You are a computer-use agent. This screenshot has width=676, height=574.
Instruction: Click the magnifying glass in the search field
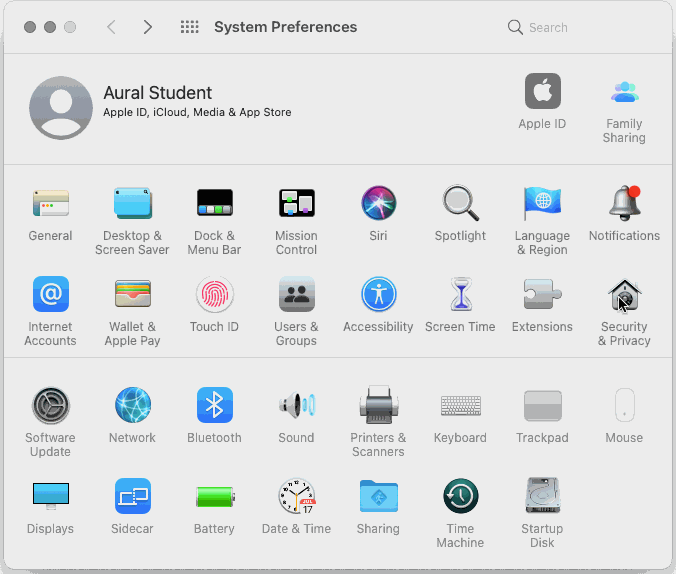[x=515, y=27]
